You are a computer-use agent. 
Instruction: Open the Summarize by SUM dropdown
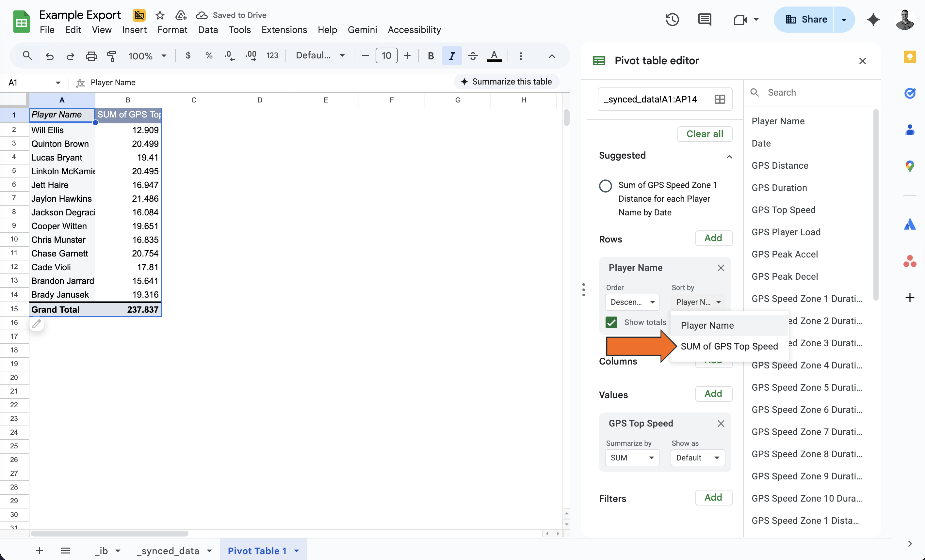coord(632,458)
